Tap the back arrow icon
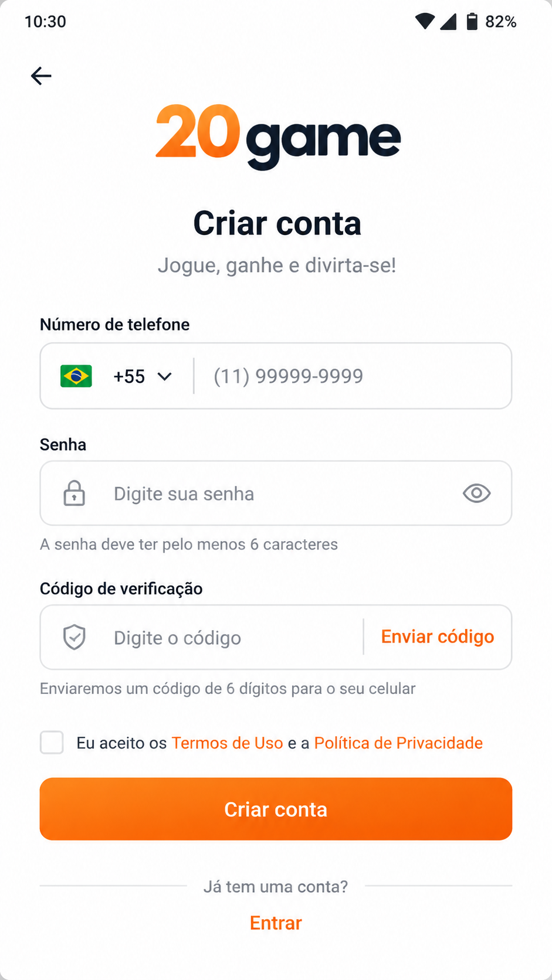Screen dimensions: 552x980 click(x=41, y=76)
